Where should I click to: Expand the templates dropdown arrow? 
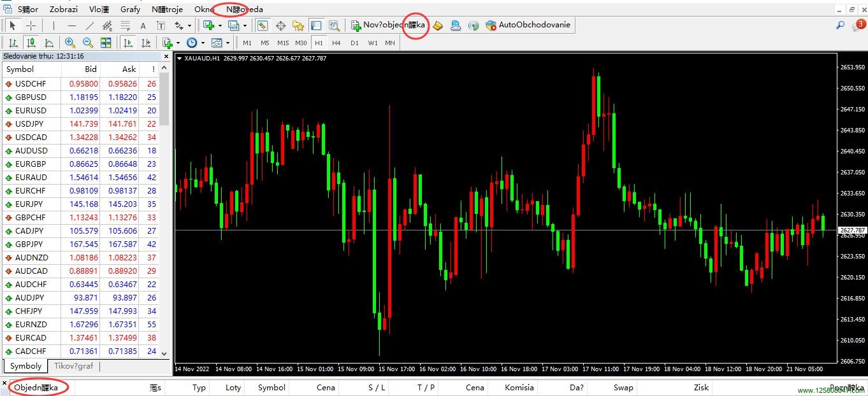point(228,43)
